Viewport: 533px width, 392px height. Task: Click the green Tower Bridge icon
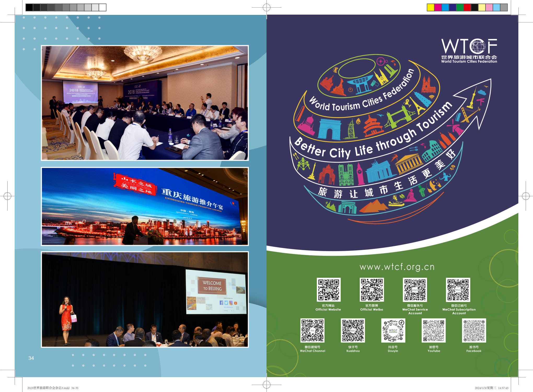pyautogui.click(x=401, y=116)
